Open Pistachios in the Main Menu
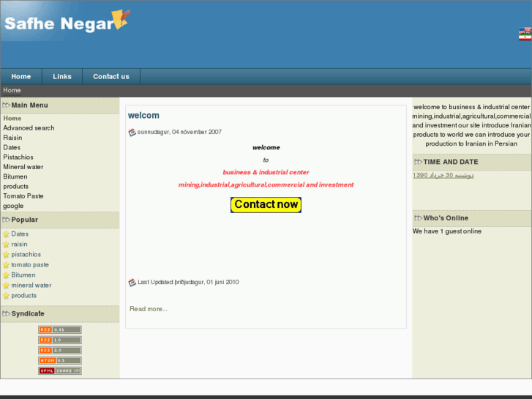 tap(18, 157)
